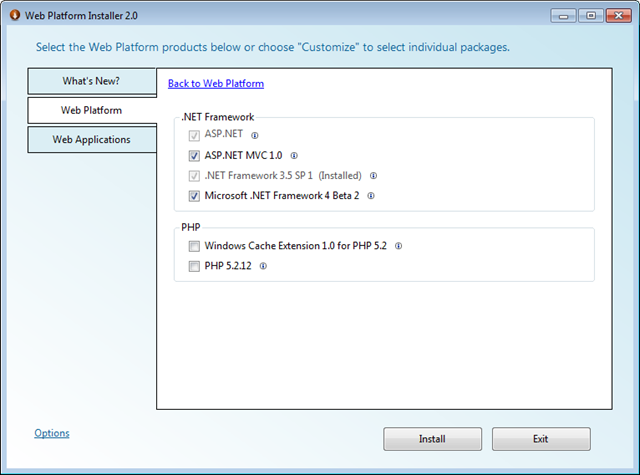Viewport: 640px width, 475px height.
Task: Check the PHP 5.2.12 checkbox
Action: click(194, 266)
